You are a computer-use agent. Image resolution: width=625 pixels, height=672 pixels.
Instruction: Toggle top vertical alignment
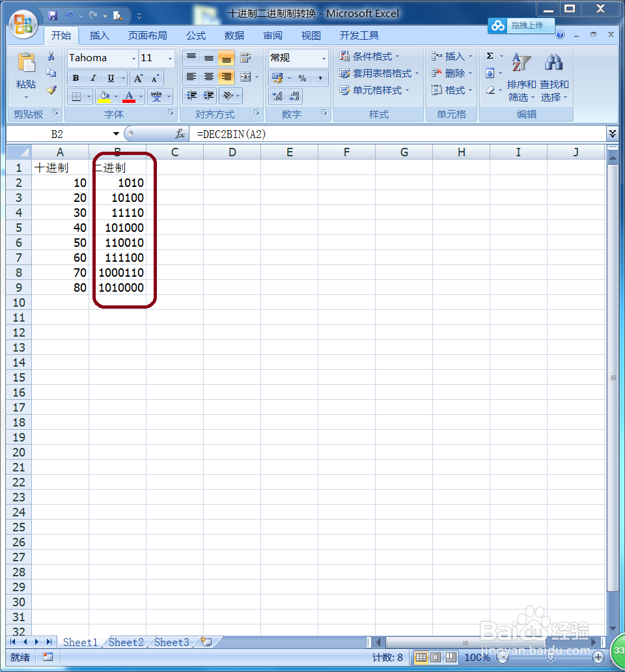(x=191, y=57)
